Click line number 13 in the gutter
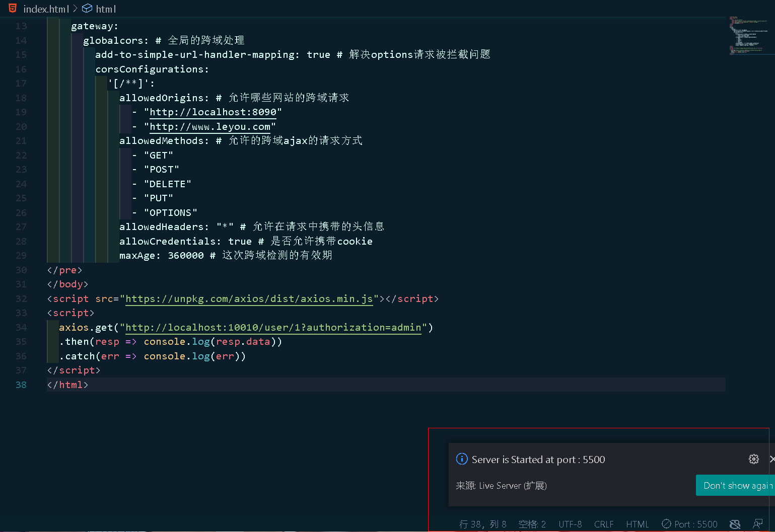 [21, 26]
